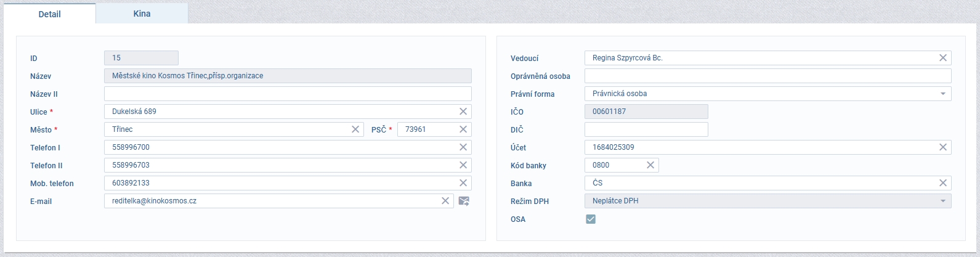
Task: Switch to the Kina tab
Action: (x=142, y=14)
